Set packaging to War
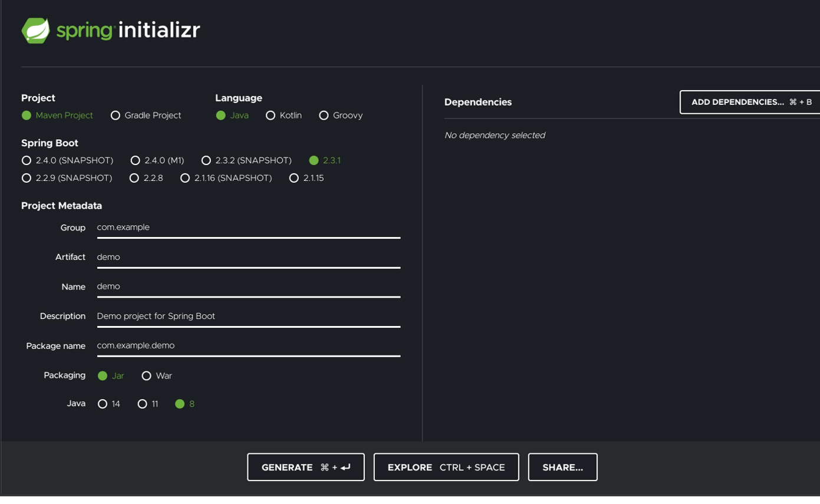The height and width of the screenshot is (504, 820). click(x=147, y=375)
